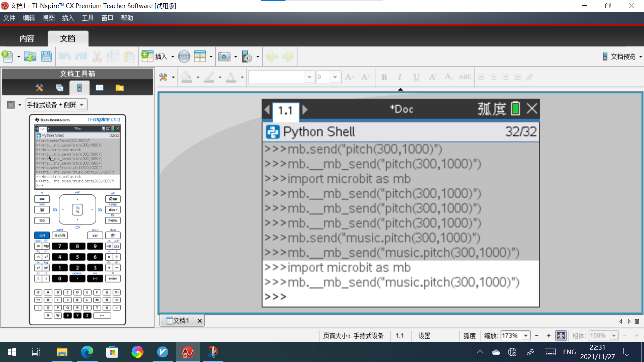644x362 pixels.
Task: Align text right
Action: coord(505,77)
